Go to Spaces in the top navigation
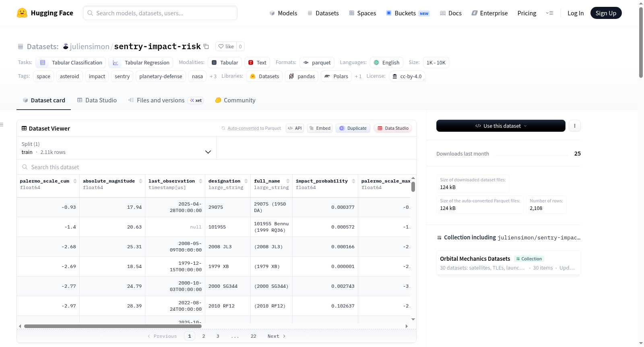Screen dimensions: 644x347 click(x=363, y=13)
